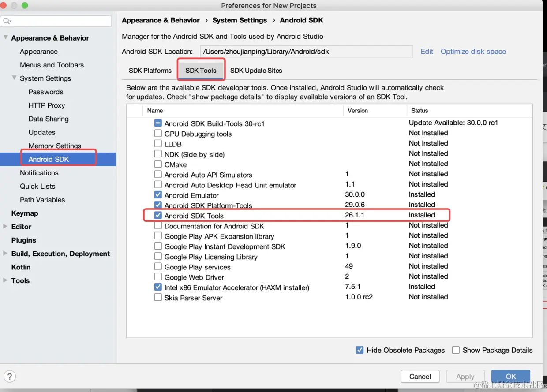Collapse the System Settings tree arrow
547x392 pixels.
click(x=15, y=78)
